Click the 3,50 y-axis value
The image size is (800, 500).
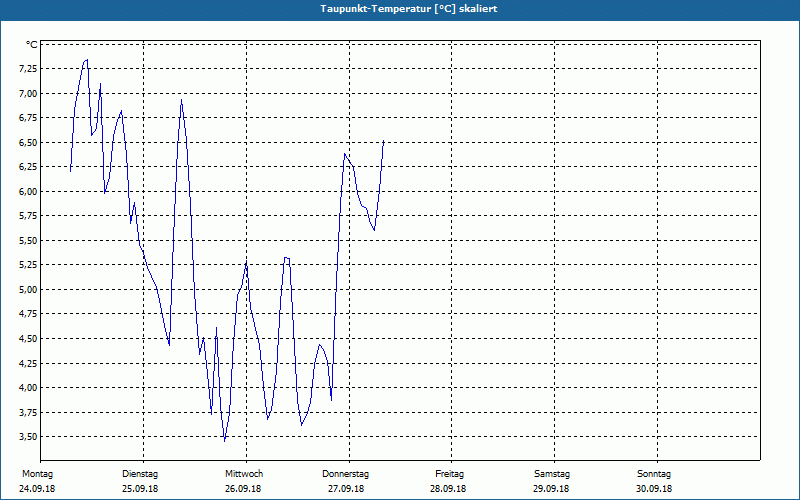coord(28,437)
